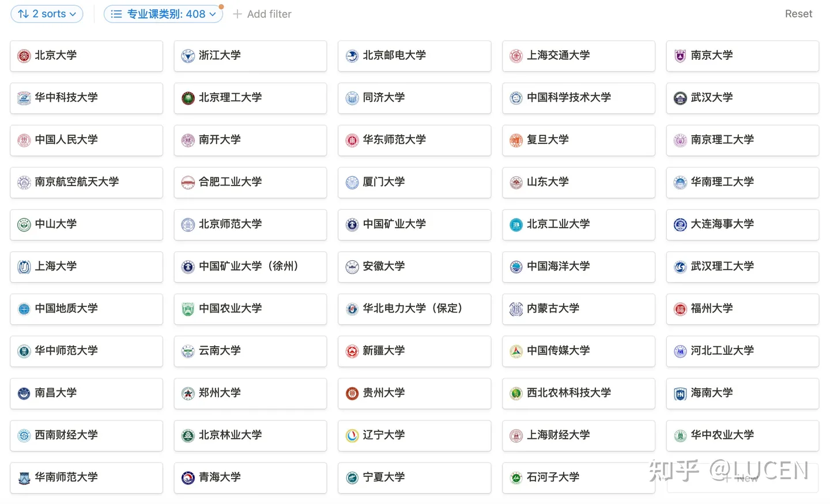Open the 华北电力大学（保定）card
This screenshot has width=830, height=504.
click(x=414, y=309)
